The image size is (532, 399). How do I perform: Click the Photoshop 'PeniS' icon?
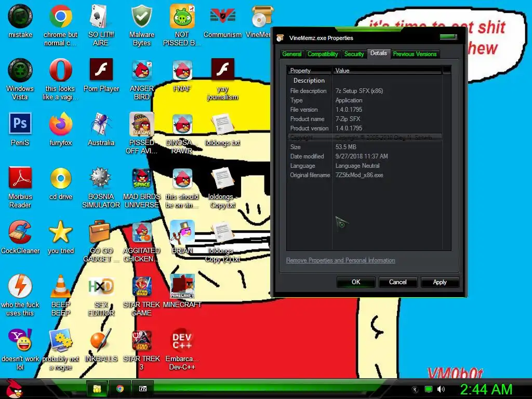(20, 129)
